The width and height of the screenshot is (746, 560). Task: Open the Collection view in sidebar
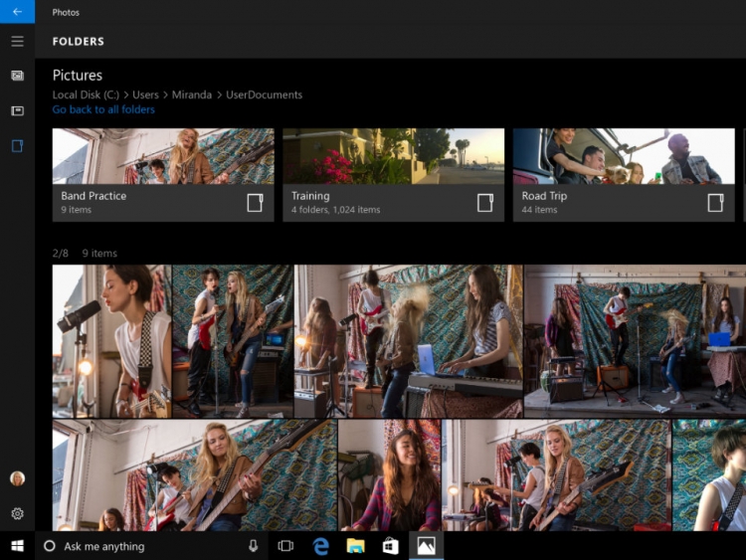[x=17, y=76]
